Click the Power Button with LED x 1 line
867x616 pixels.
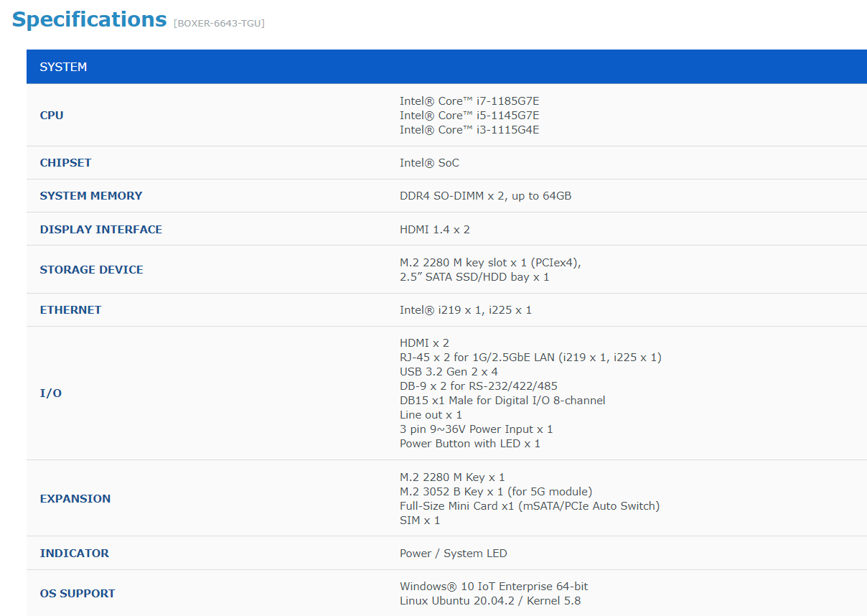[x=470, y=444]
